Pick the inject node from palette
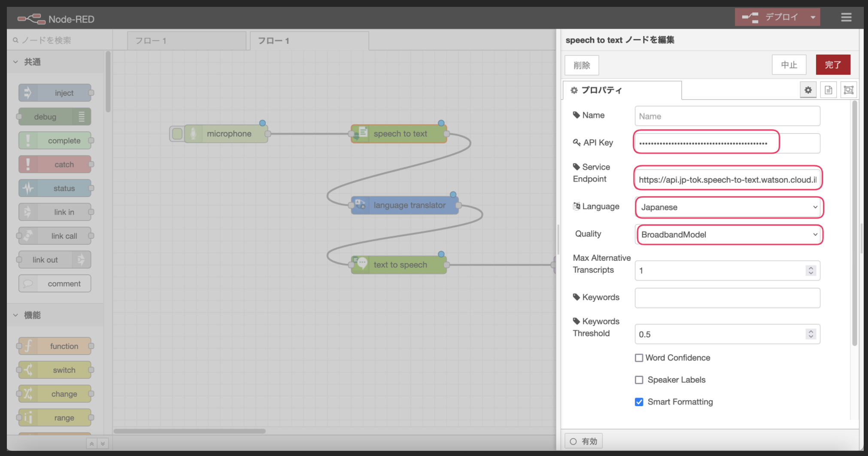868x456 pixels. pos(55,93)
